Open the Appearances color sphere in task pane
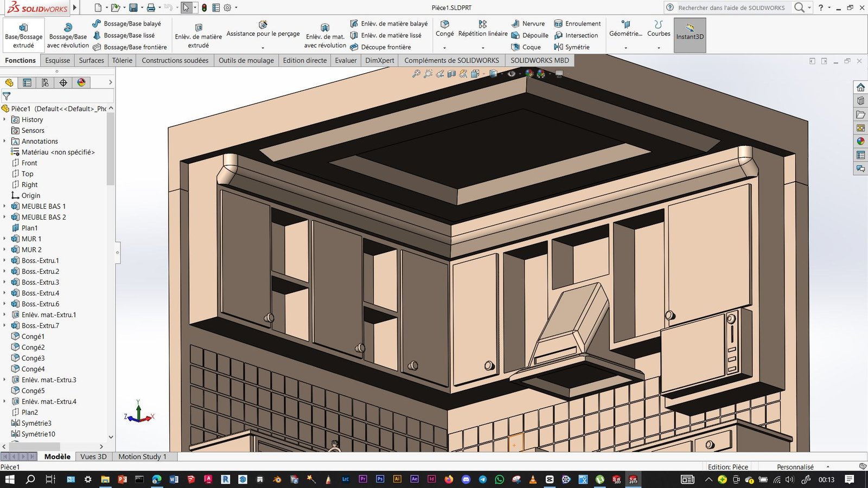 pos(860,142)
